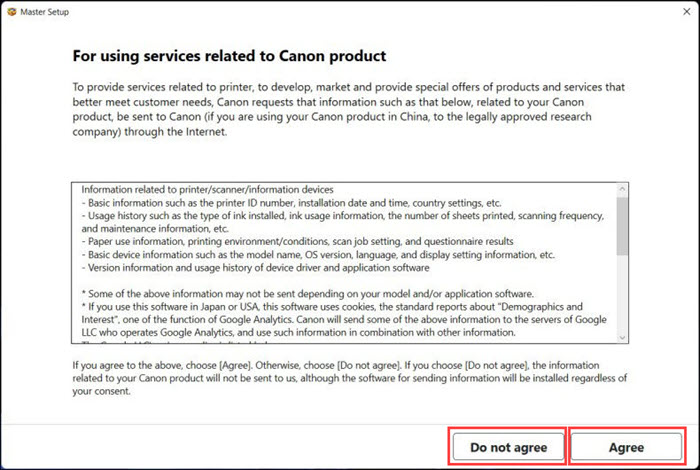The image size is (700, 470).
Task: Select the Agree button
Action: pyautogui.click(x=626, y=447)
